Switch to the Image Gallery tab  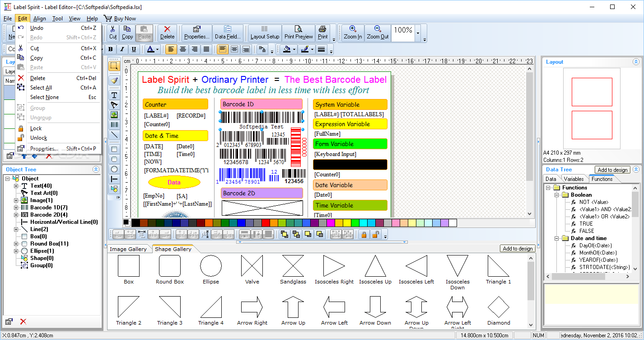(x=128, y=249)
